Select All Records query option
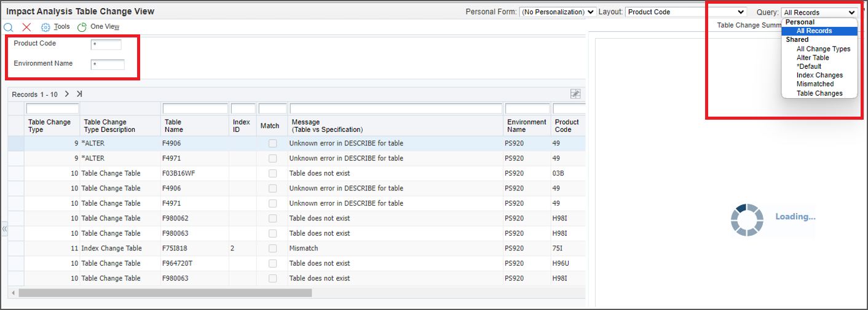The height and width of the screenshot is (310, 868). click(819, 31)
